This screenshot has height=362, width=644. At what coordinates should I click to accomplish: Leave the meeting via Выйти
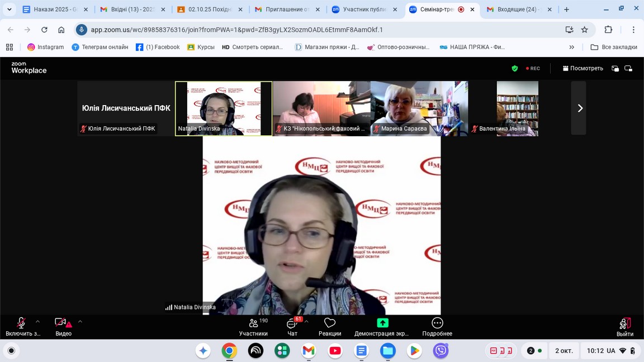624,327
